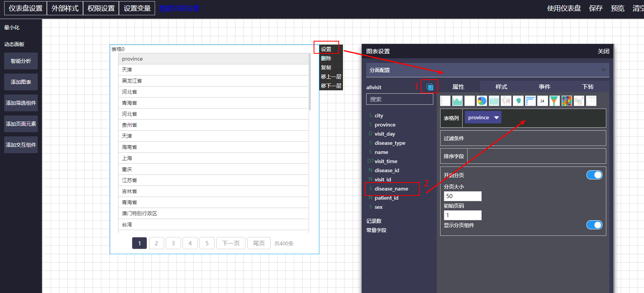Choose 删除 in the chart context menu
This screenshot has width=644, height=293.
pyautogui.click(x=326, y=58)
